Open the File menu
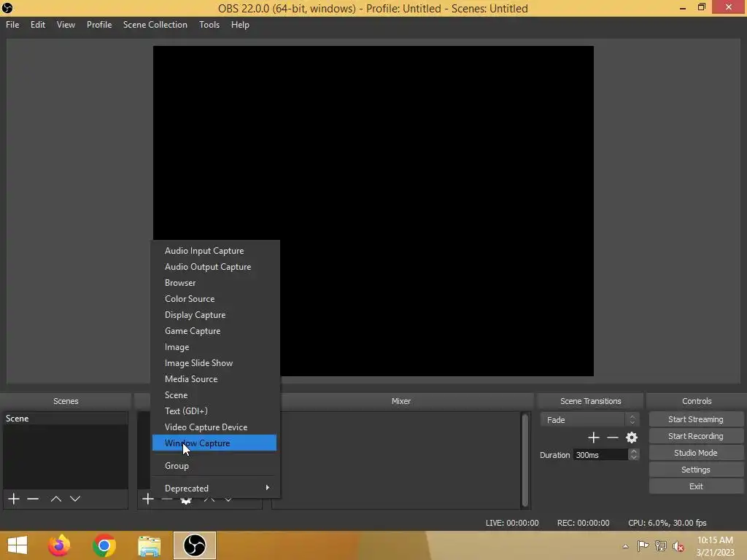Image resolution: width=747 pixels, height=560 pixels. 12,25
